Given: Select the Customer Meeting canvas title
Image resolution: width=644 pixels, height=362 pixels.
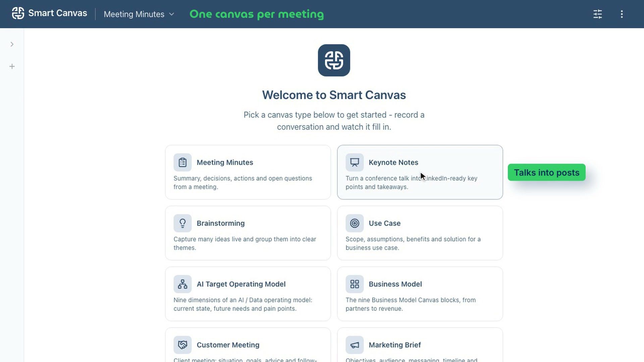Looking at the screenshot, I should 228,345.
